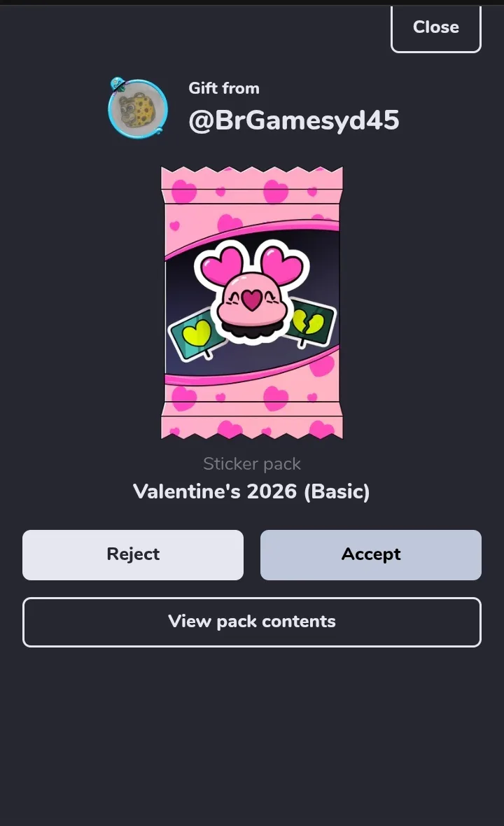Click the jellyfish badge on the avatar
The image size is (504, 826).
tap(117, 84)
